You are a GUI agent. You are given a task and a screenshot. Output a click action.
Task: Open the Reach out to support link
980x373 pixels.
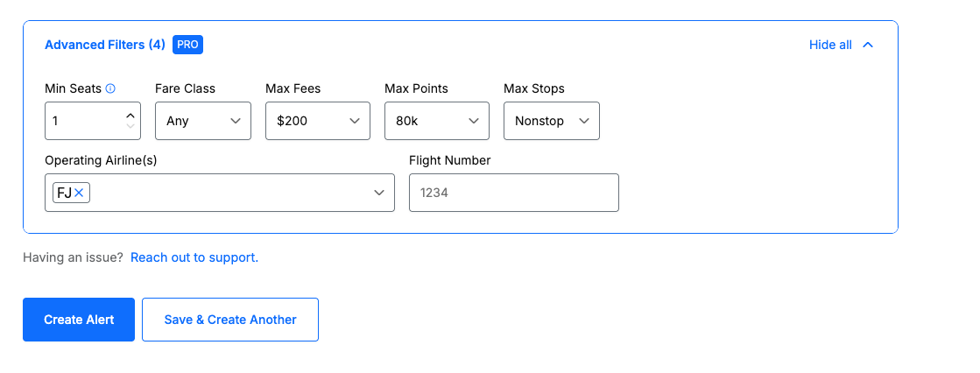194,257
